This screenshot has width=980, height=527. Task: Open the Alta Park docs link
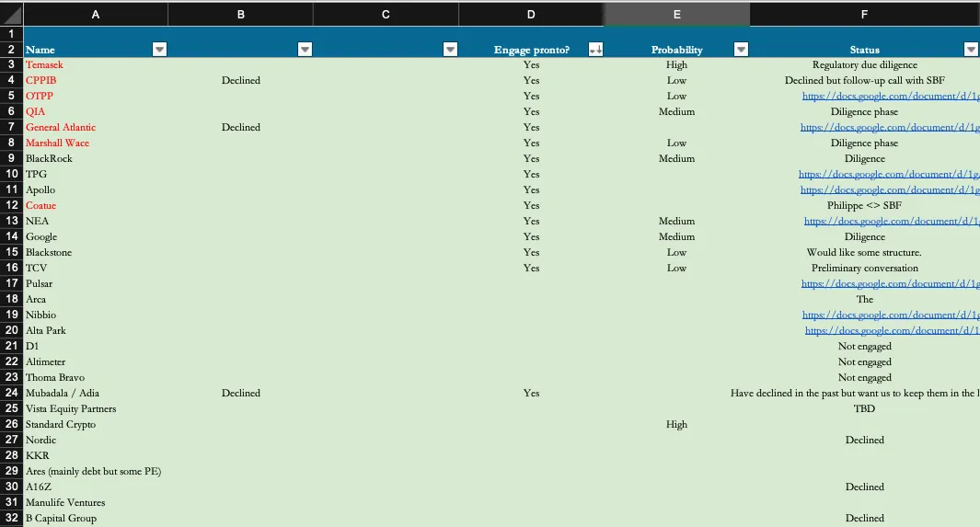(892, 330)
